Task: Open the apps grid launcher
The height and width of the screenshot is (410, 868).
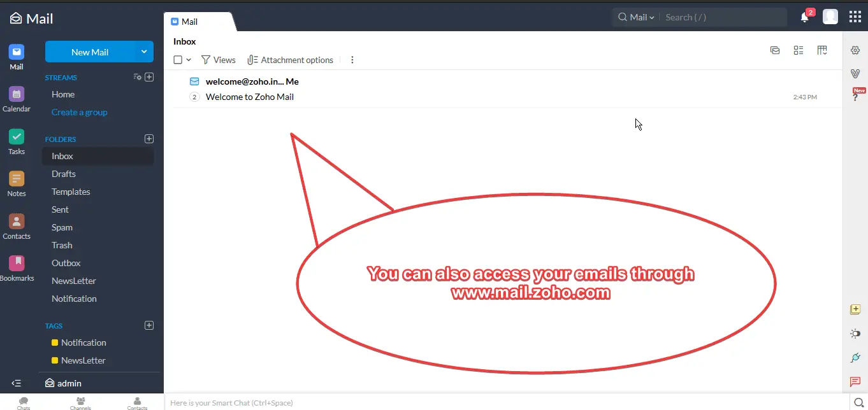Action: 855,16
